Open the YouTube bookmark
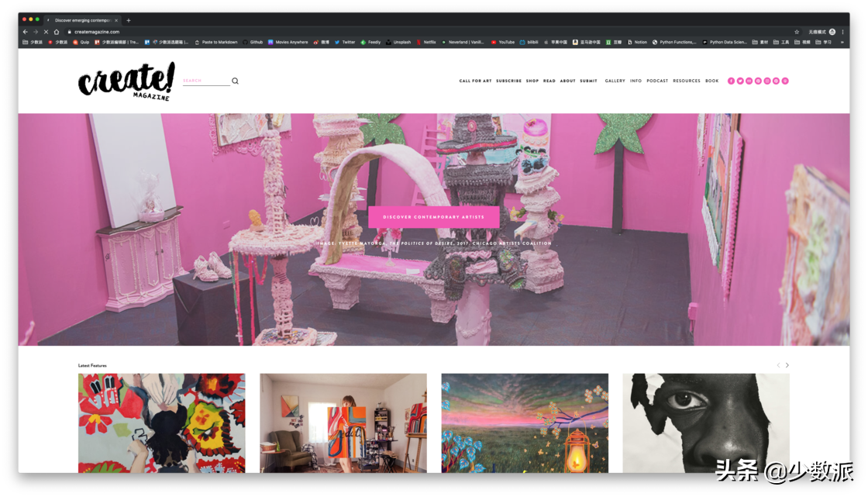This screenshot has width=868, height=497. (503, 42)
